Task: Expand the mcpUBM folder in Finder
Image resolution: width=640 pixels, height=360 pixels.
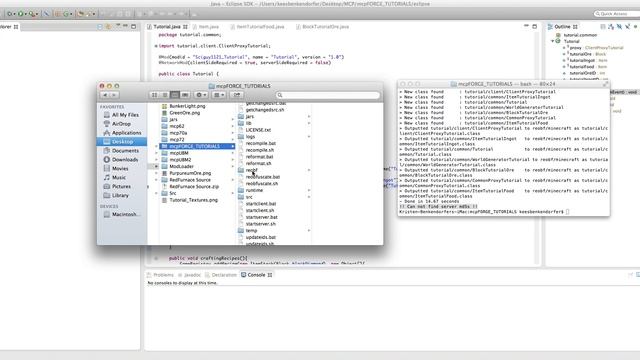Action: coord(233,153)
